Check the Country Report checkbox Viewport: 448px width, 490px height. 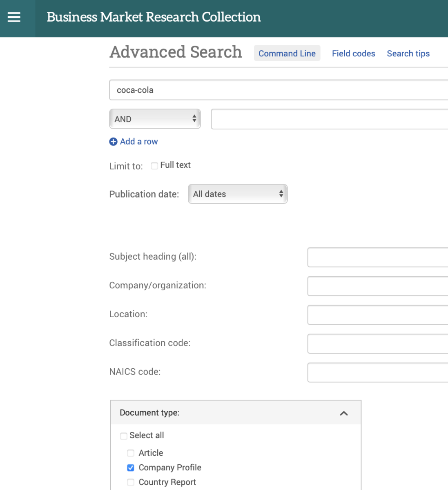pos(131,482)
